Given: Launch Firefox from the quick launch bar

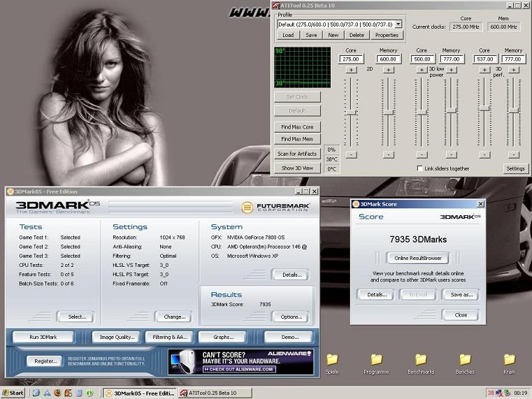Looking at the screenshot, I should coord(58,393).
